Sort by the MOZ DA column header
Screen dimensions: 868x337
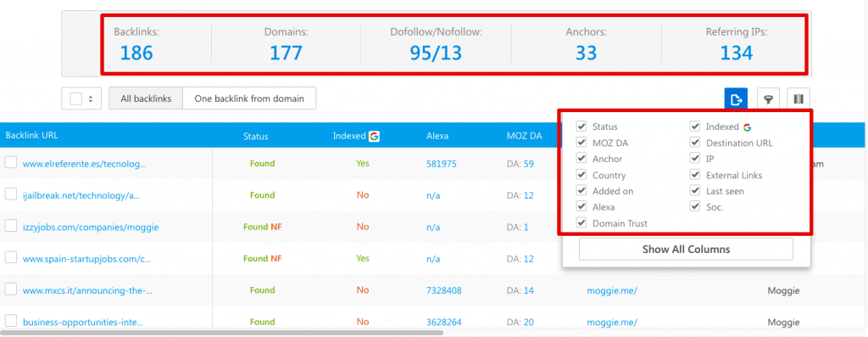(x=524, y=137)
